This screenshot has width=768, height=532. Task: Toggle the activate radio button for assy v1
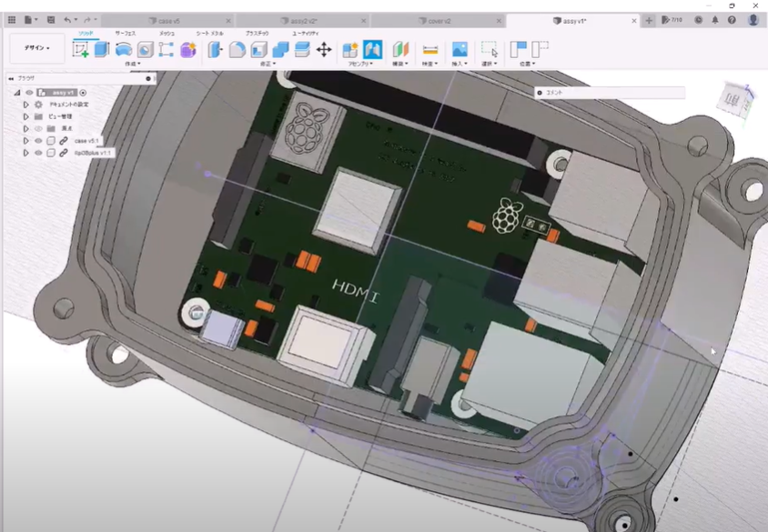83,93
